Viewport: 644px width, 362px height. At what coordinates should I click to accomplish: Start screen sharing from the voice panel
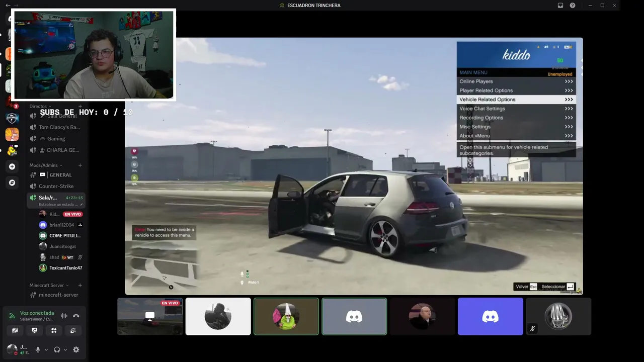(34, 330)
